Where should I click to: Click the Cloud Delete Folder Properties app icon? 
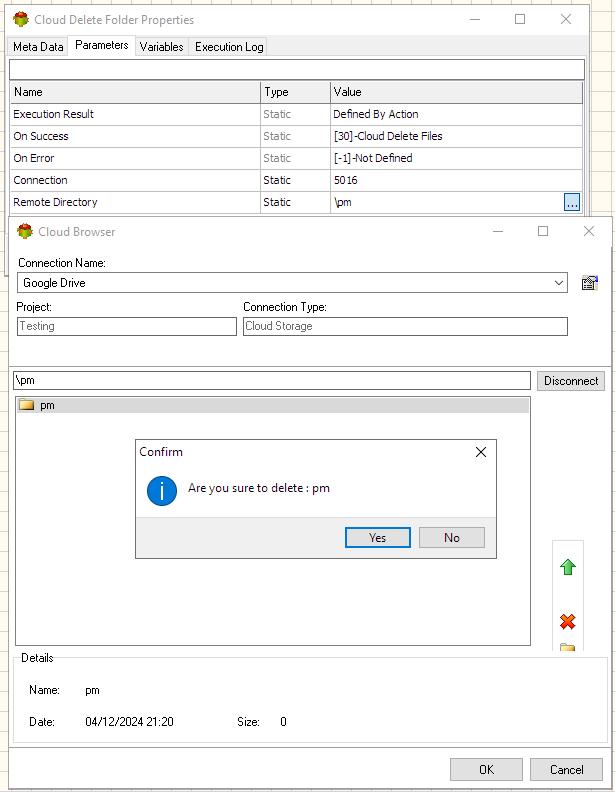pos(21,19)
